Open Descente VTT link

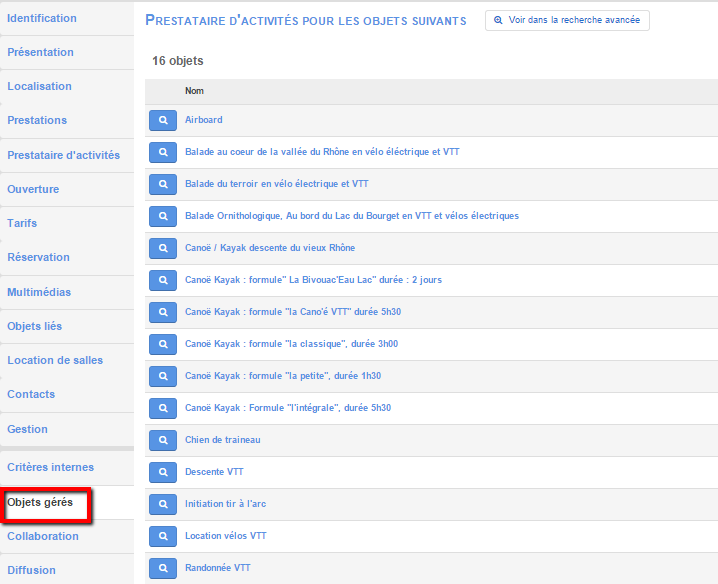coord(214,472)
